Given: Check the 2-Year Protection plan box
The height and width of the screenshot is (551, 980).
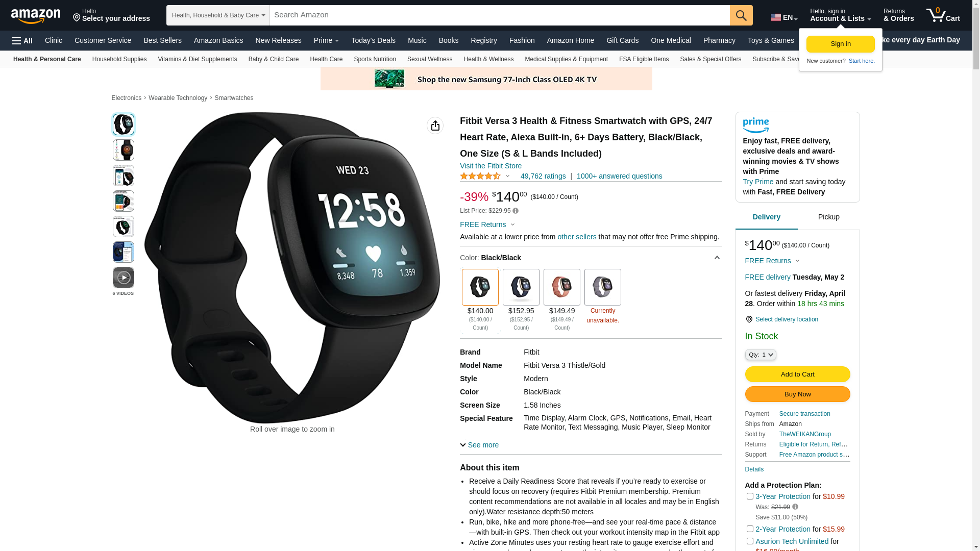Looking at the screenshot, I should (750, 529).
